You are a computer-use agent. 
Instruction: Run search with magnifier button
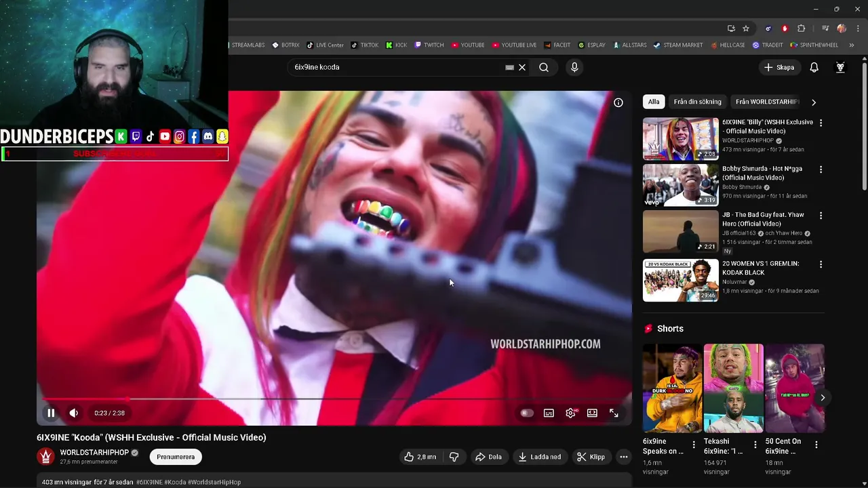tap(544, 67)
